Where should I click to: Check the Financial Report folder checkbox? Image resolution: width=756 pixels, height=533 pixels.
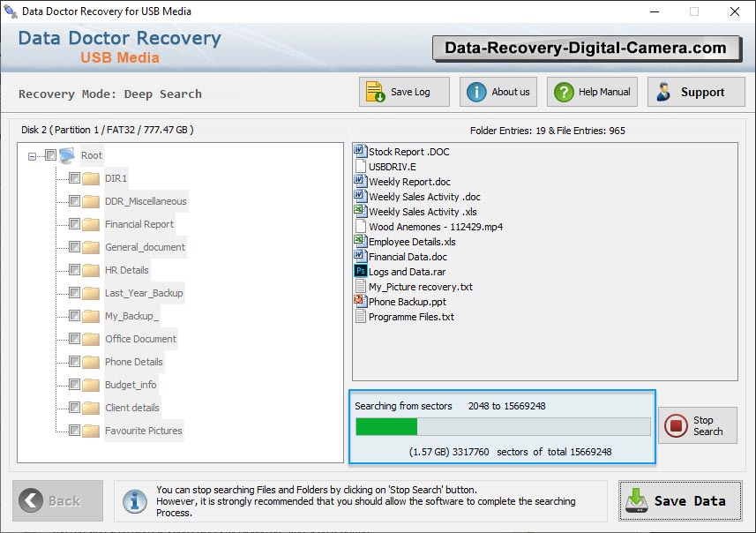coord(74,224)
